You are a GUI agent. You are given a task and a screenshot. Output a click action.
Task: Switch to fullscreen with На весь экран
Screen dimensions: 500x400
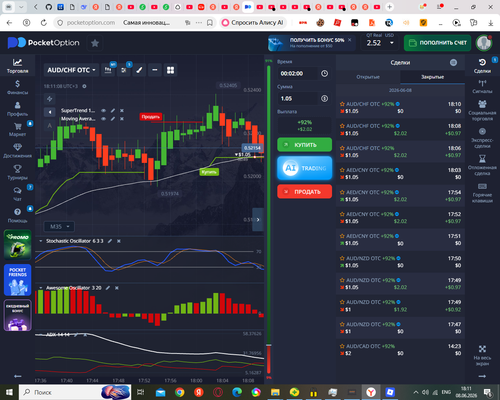click(482, 355)
